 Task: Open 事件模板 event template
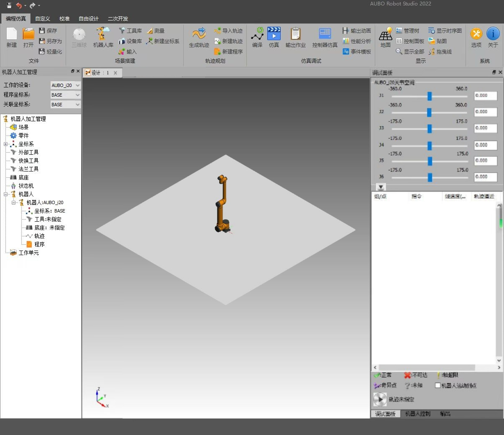tap(357, 51)
